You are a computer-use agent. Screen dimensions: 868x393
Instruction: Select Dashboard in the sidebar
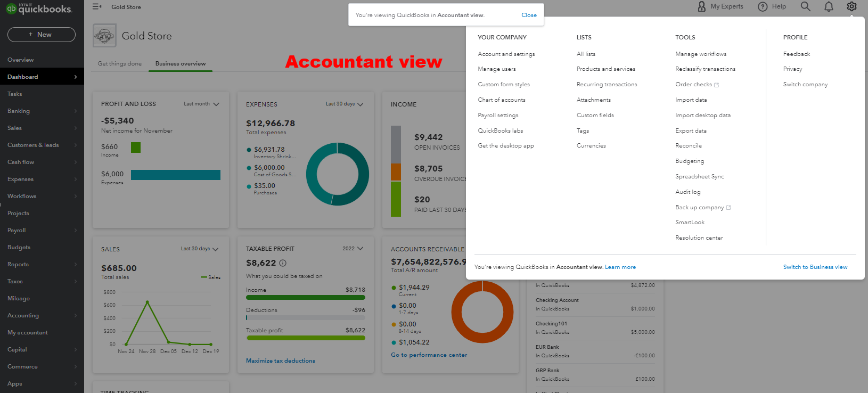click(x=42, y=77)
